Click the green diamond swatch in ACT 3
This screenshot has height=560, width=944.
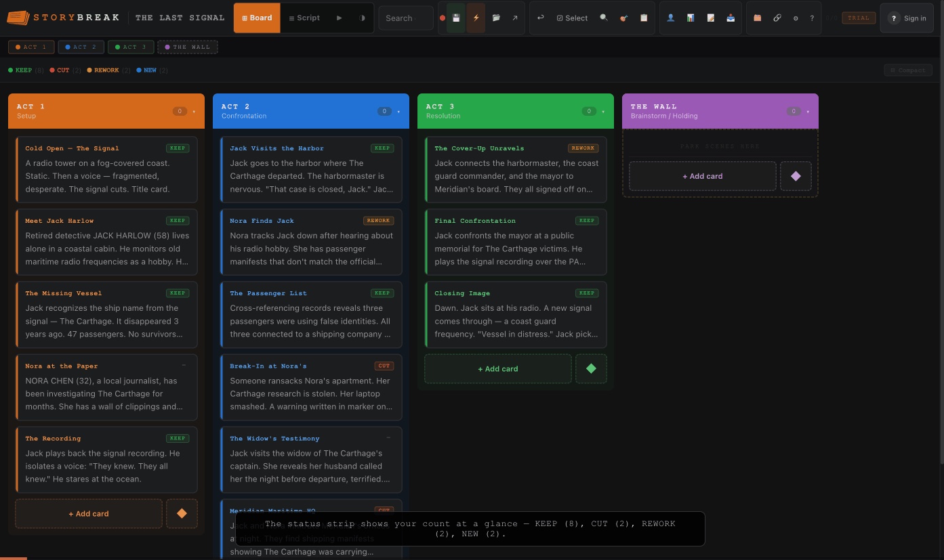pyautogui.click(x=591, y=368)
